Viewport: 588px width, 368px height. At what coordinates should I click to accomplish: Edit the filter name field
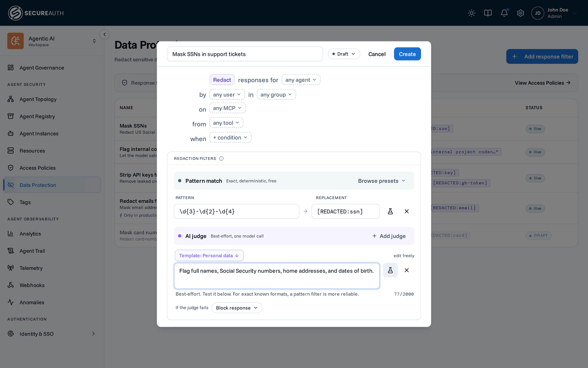click(x=245, y=54)
